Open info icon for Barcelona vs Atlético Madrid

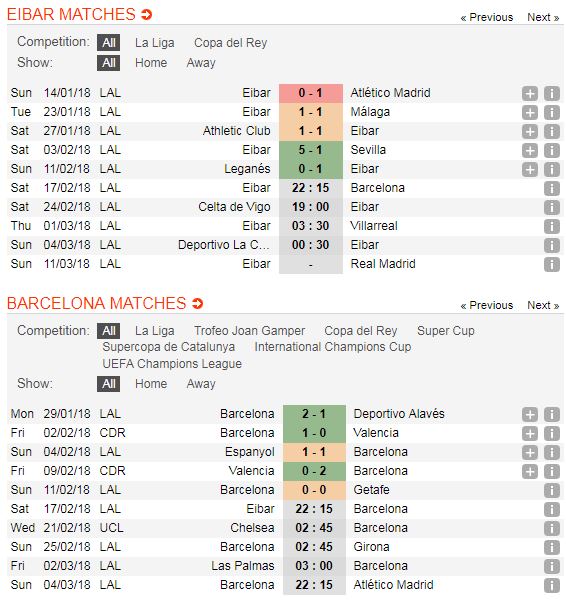pyautogui.click(x=551, y=586)
